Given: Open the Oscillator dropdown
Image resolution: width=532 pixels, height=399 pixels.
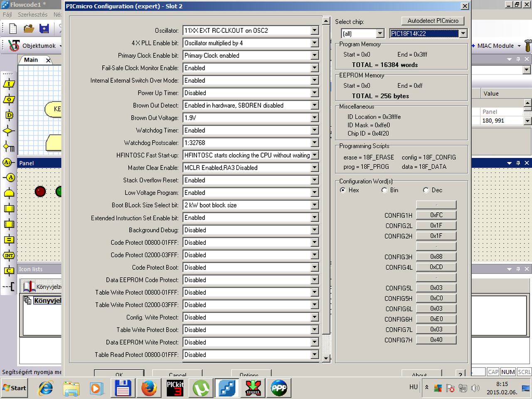Looking at the screenshot, I should click(315, 30).
